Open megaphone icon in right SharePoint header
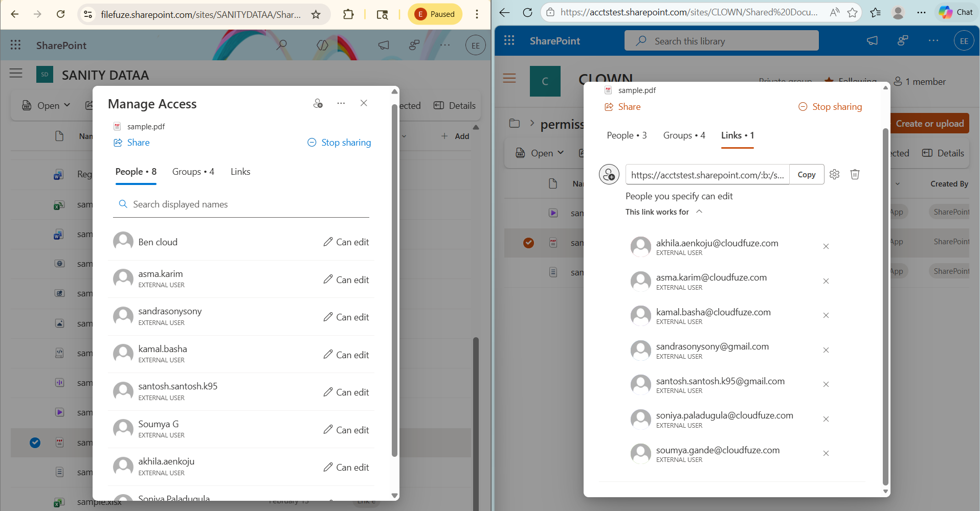The height and width of the screenshot is (511, 980). [872, 40]
